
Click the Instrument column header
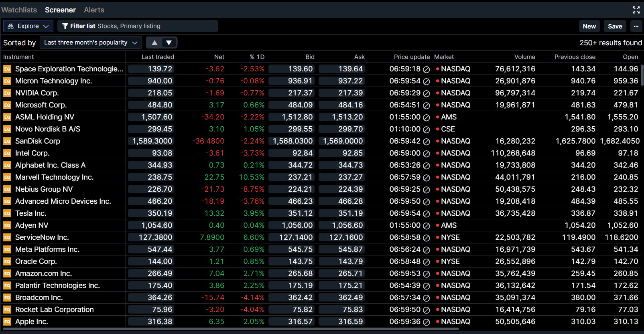click(x=18, y=57)
